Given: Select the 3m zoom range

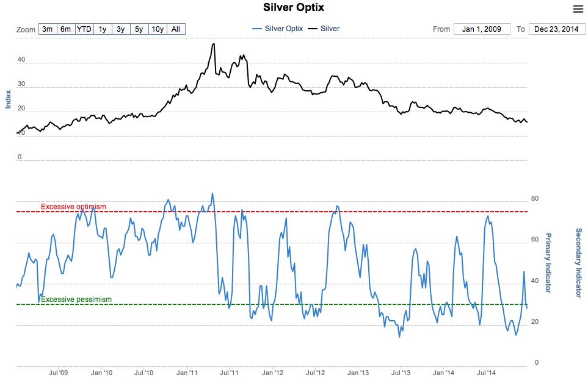Looking at the screenshot, I should coord(48,29).
